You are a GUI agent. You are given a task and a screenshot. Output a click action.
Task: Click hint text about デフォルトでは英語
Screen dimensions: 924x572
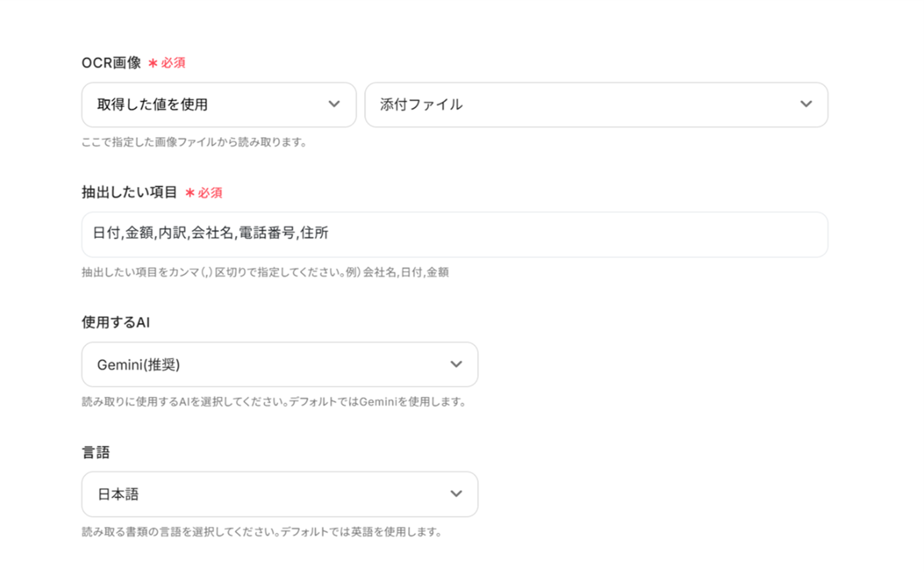click(x=261, y=532)
